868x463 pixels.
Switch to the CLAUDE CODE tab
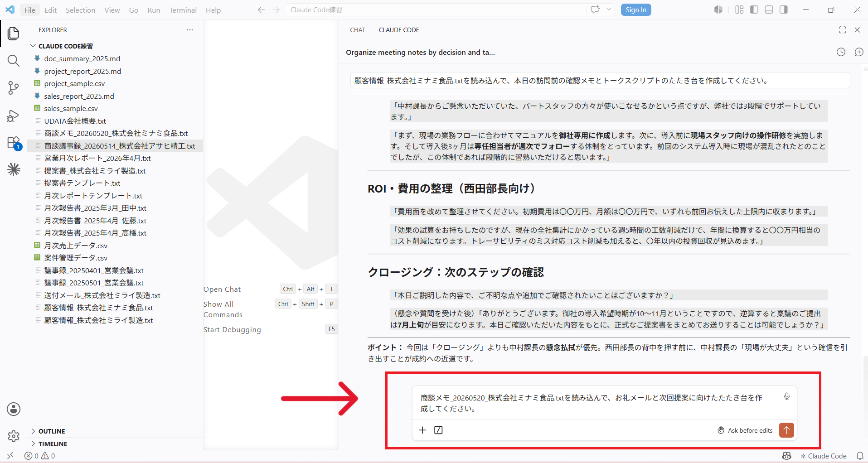pyautogui.click(x=399, y=30)
